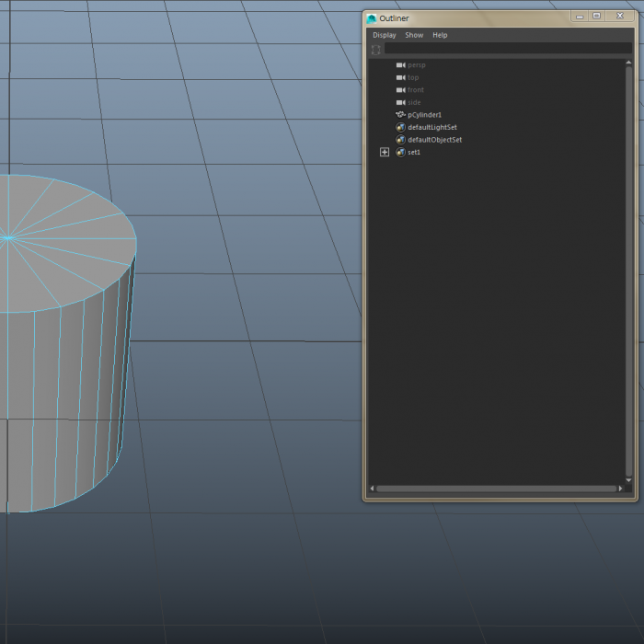Select the set1 node in Outliner
This screenshot has height=644, width=644.
[414, 152]
